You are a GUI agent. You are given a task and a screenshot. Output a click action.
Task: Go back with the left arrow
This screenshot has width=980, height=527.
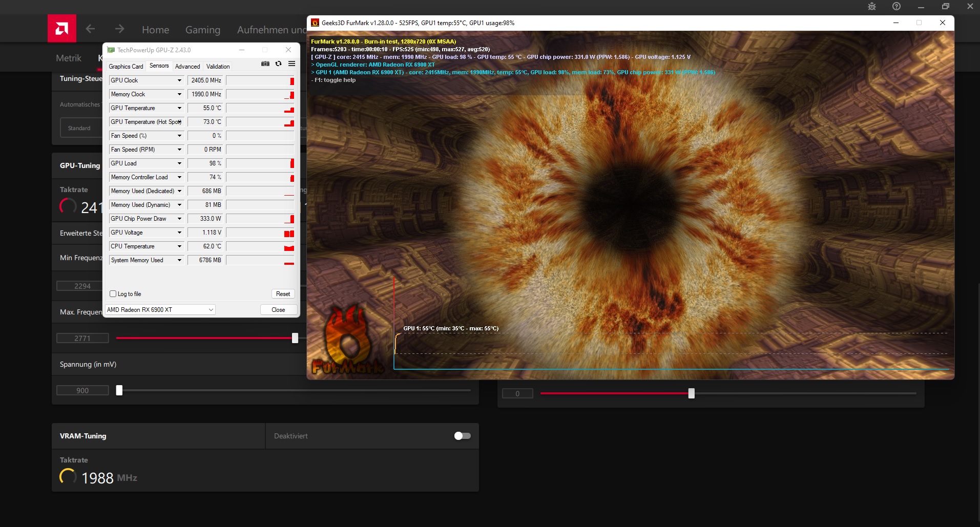(x=91, y=29)
